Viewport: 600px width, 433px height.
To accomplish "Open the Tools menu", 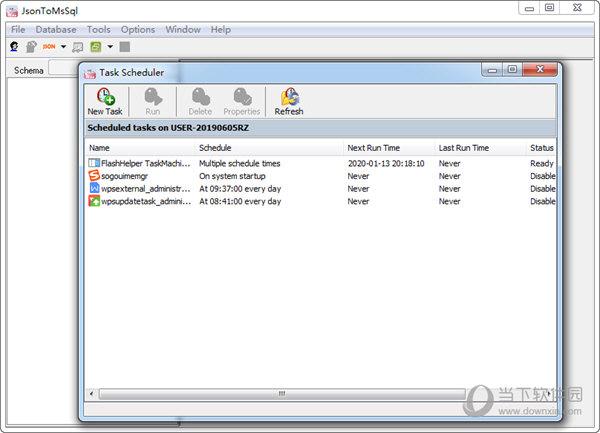I will [98, 29].
